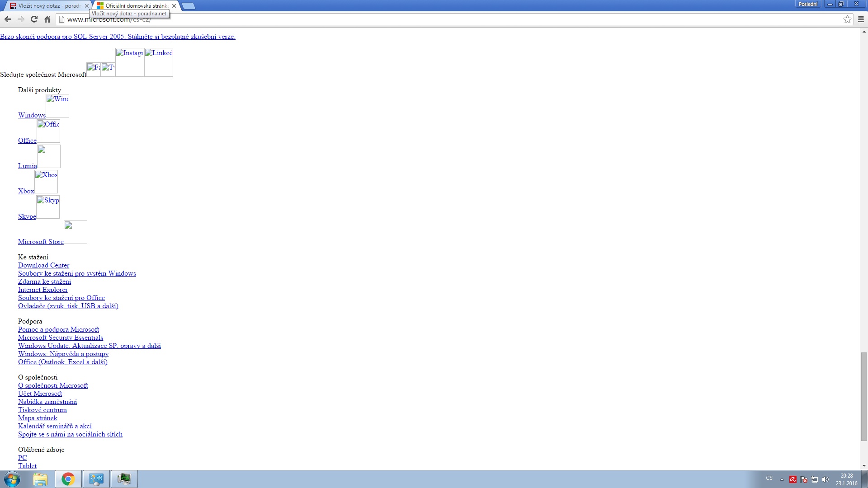Switch to the poradna.net tab
The height and width of the screenshot is (488, 868).
coord(45,6)
